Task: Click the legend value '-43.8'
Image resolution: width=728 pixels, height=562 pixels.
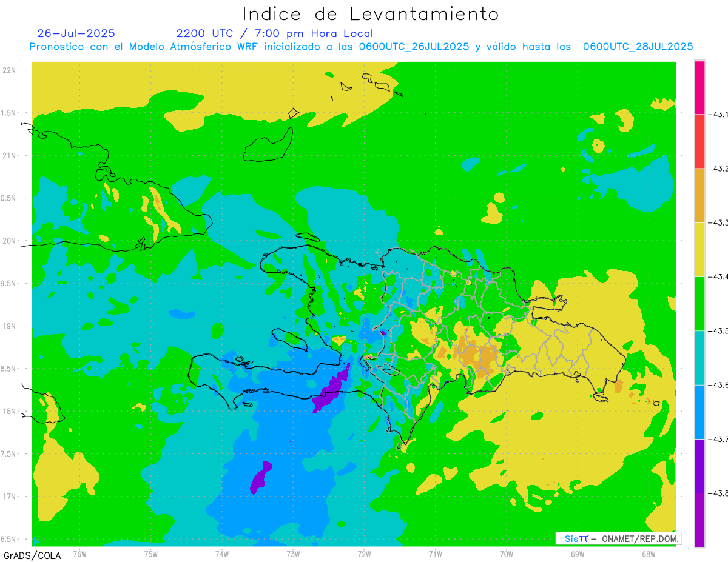Action: [x=718, y=493]
